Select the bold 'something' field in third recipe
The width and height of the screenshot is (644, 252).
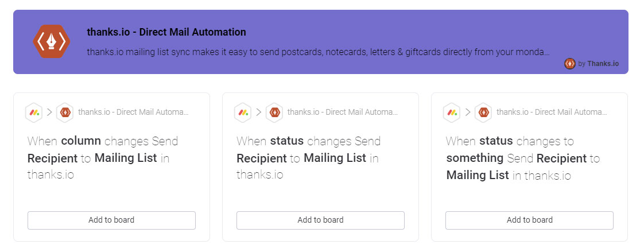pyautogui.click(x=475, y=158)
